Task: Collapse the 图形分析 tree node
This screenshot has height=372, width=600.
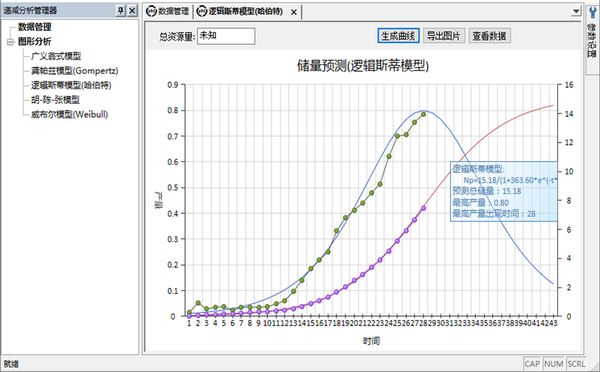Action: 10,42
